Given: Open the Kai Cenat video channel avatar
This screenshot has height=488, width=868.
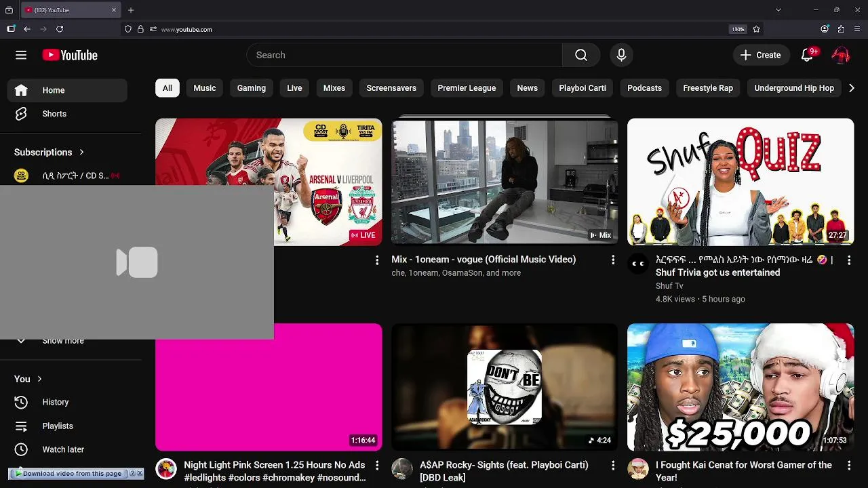Looking at the screenshot, I should [x=638, y=469].
